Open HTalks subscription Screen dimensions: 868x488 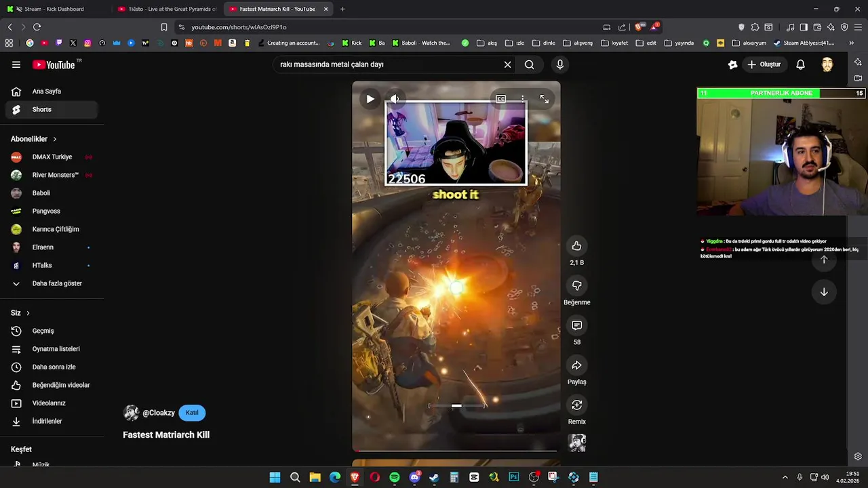pos(52,266)
